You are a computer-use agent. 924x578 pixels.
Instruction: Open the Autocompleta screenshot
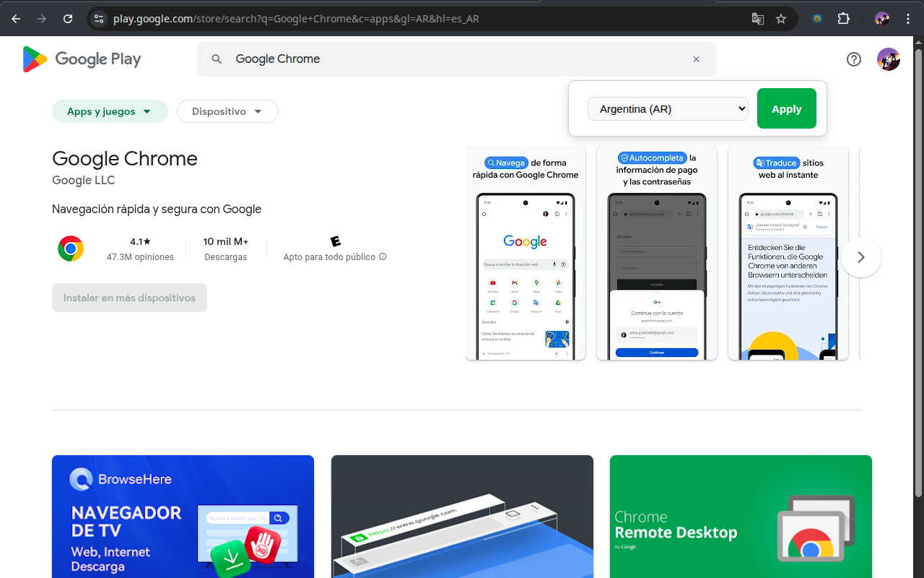click(657, 253)
